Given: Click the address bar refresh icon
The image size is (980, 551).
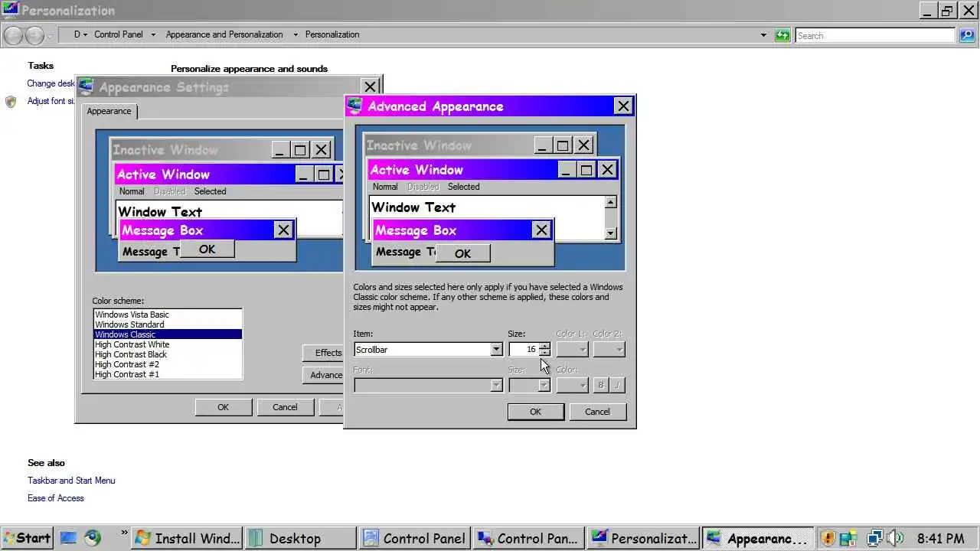Looking at the screenshot, I should 782,35.
